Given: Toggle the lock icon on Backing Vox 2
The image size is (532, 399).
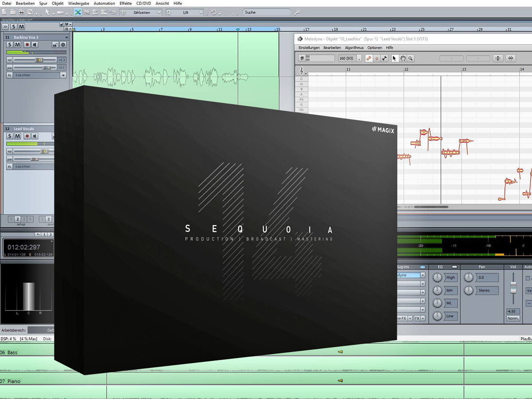Looking at the screenshot, I should 55,45.
